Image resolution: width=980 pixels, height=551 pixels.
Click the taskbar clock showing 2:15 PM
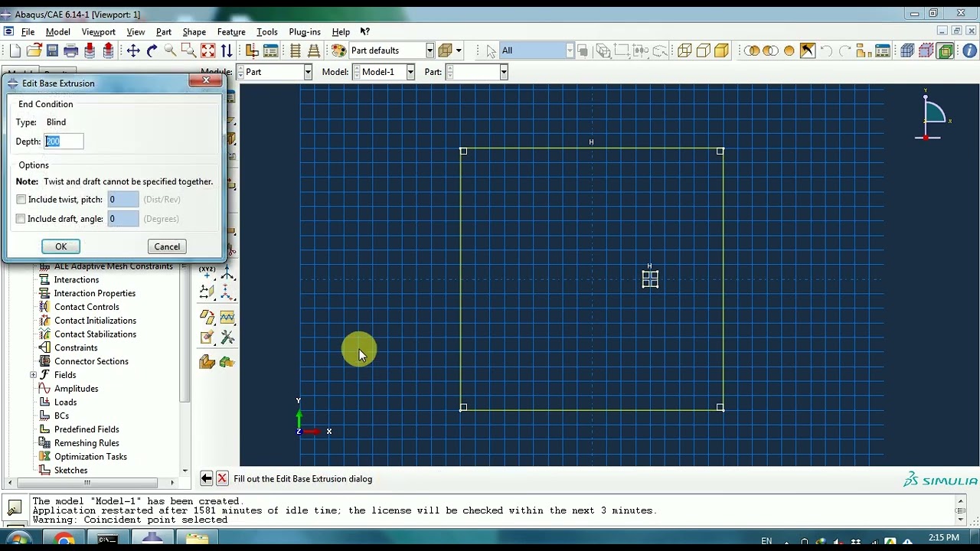pyautogui.click(x=943, y=538)
